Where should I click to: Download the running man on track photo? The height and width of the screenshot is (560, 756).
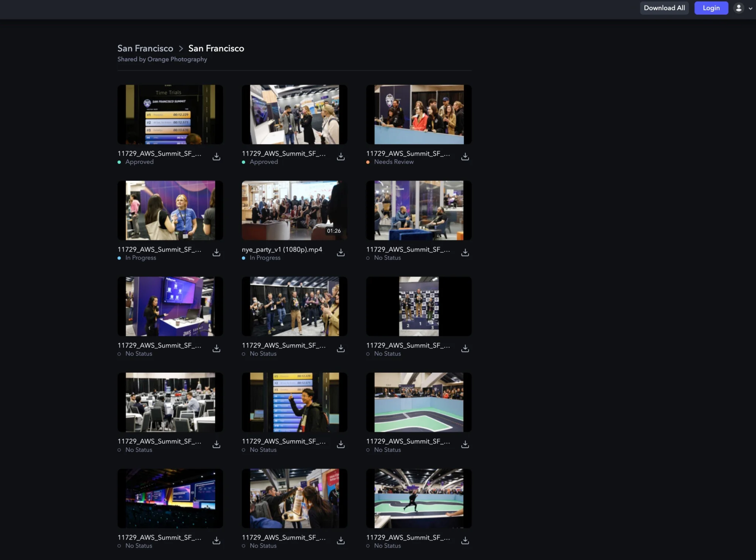pos(465,540)
